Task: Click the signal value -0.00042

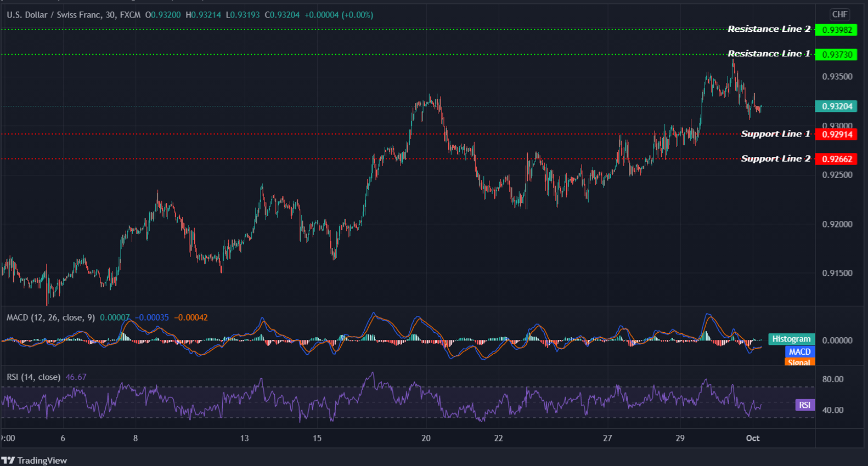Action: pyautogui.click(x=191, y=317)
